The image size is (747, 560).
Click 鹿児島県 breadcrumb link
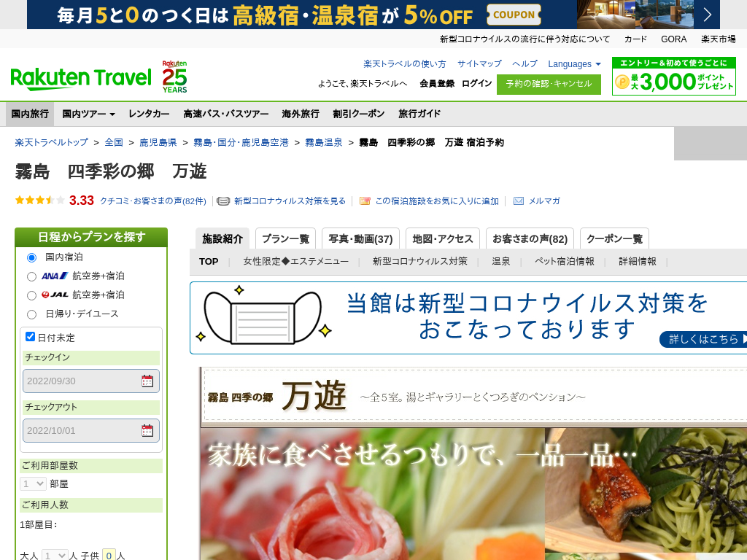pyautogui.click(x=158, y=142)
